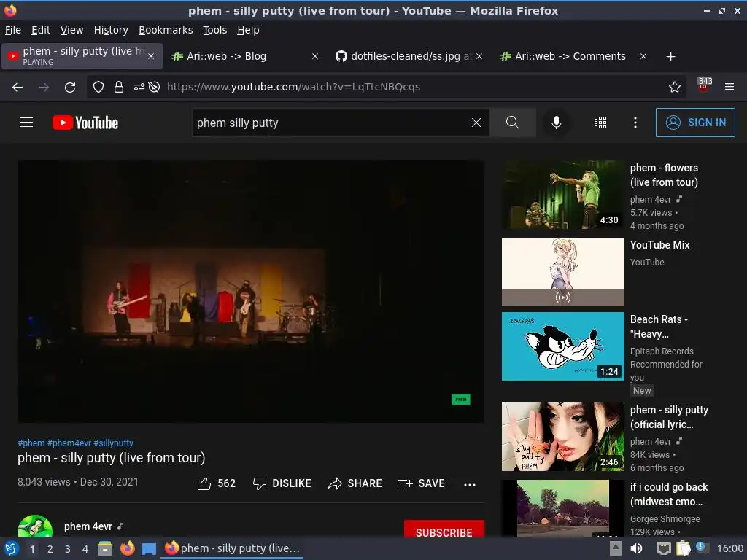
Task: Open the File menu
Action: point(13,30)
